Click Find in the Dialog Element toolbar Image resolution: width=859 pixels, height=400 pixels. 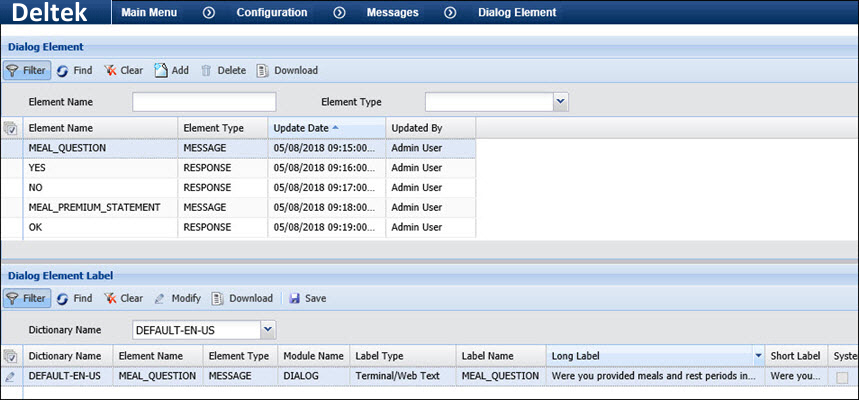click(73, 71)
